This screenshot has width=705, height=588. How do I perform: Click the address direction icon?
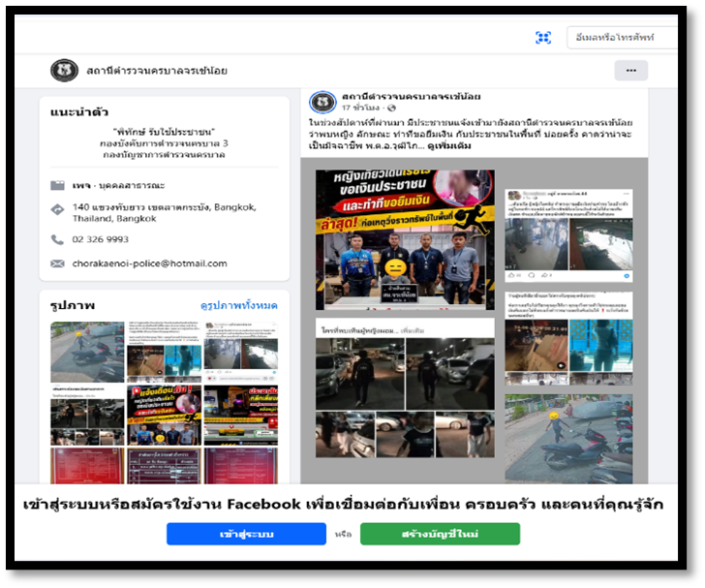click(57, 209)
